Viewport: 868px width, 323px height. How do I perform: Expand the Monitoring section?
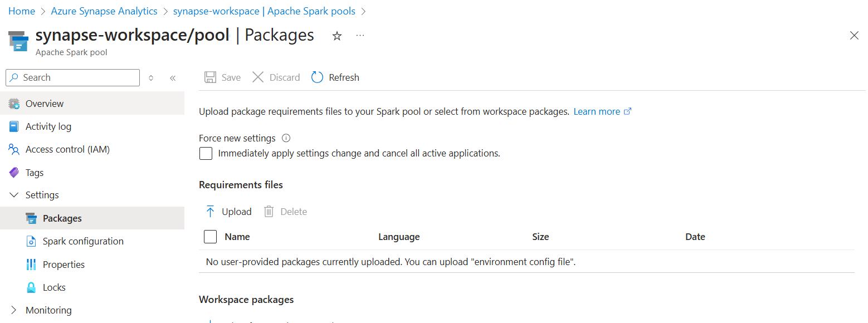tap(13, 310)
